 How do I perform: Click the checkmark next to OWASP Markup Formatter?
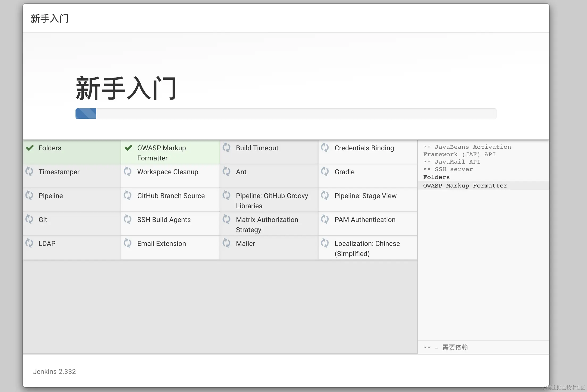128,148
